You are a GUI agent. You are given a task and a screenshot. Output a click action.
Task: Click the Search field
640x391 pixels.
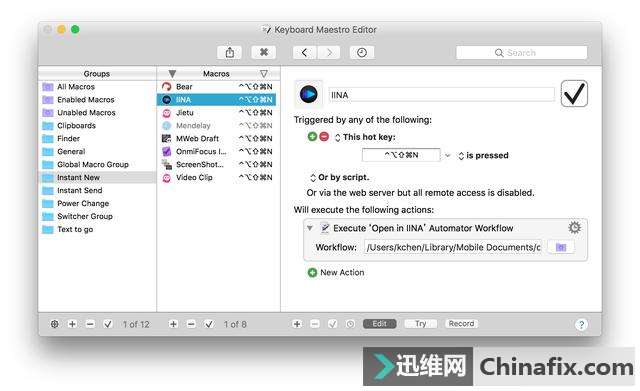click(x=522, y=53)
